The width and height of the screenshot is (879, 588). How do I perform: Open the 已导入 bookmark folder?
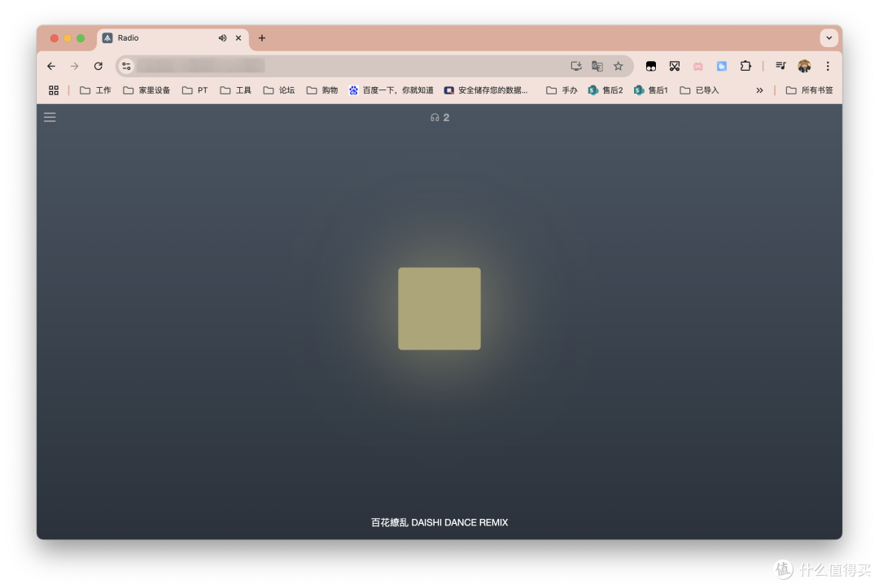pyautogui.click(x=699, y=90)
